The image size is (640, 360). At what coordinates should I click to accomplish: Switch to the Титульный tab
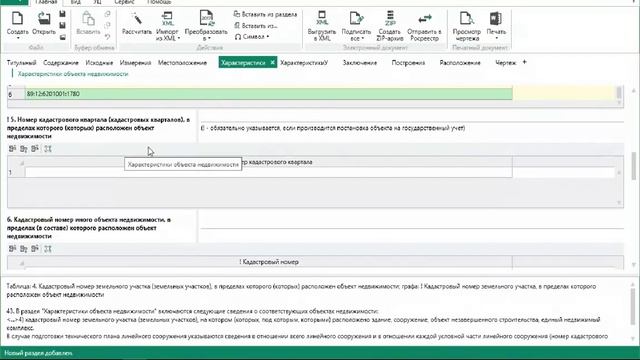21,63
